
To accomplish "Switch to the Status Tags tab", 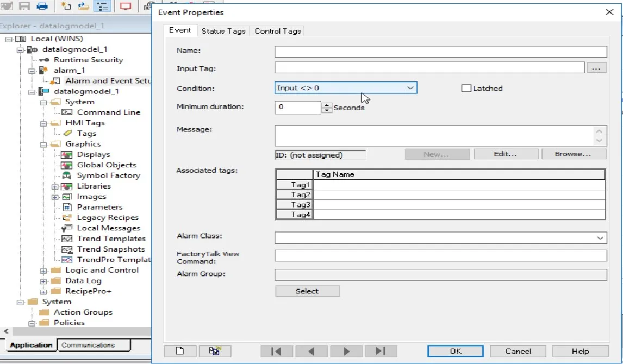I will (x=223, y=31).
